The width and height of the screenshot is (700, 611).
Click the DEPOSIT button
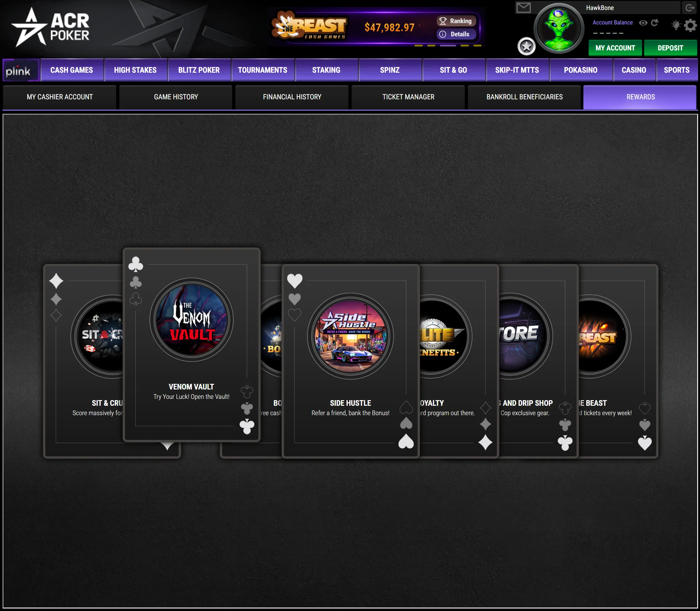pyautogui.click(x=670, y=48)
